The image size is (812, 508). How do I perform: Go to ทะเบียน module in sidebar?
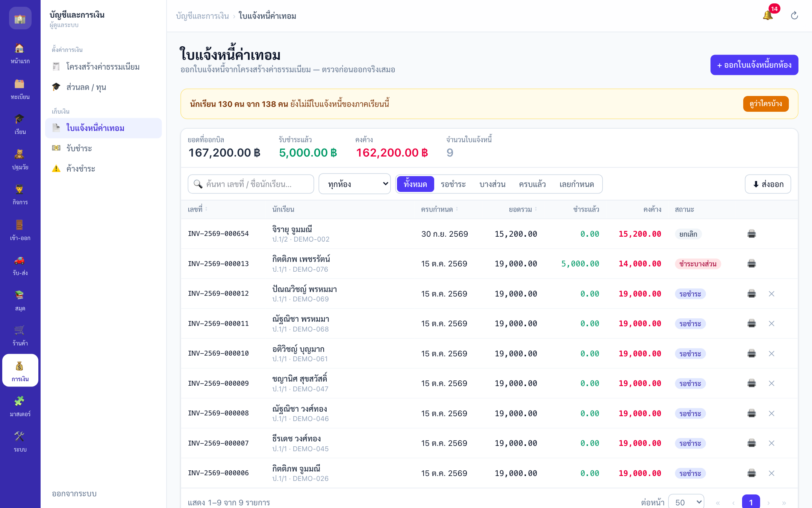click(x=20, y=89)
